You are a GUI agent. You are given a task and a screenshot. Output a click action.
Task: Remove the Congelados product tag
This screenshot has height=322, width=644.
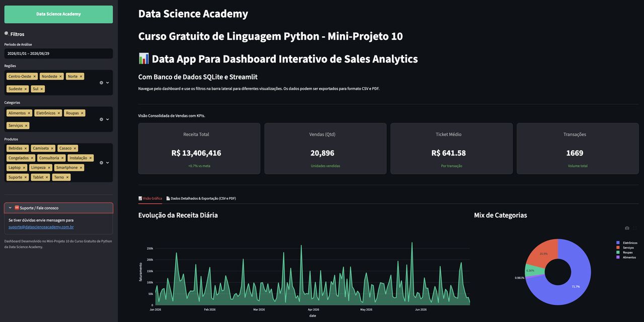(32, 158)
